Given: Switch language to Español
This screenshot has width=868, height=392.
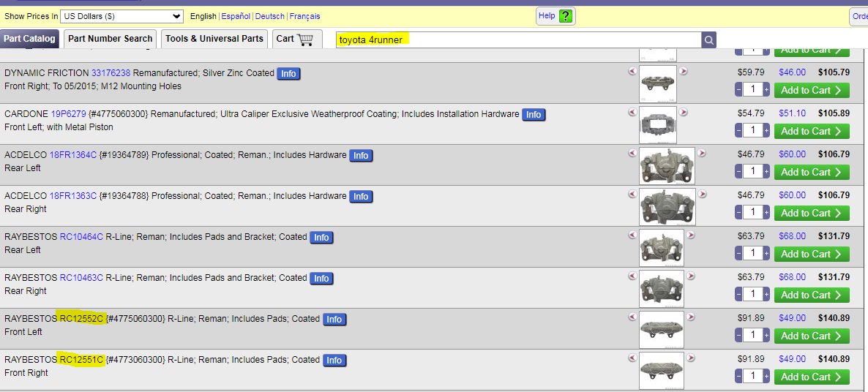Looking at the screenshot, I should 236,16.
